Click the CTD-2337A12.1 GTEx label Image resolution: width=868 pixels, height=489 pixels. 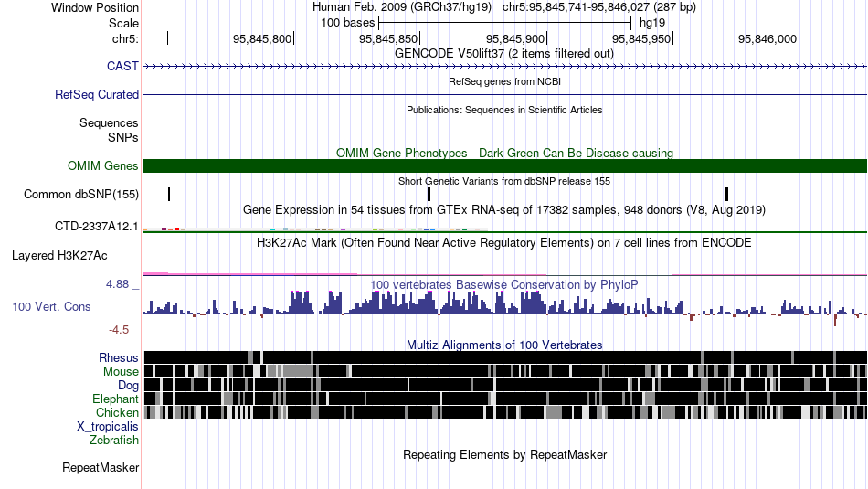pos(96,226)
